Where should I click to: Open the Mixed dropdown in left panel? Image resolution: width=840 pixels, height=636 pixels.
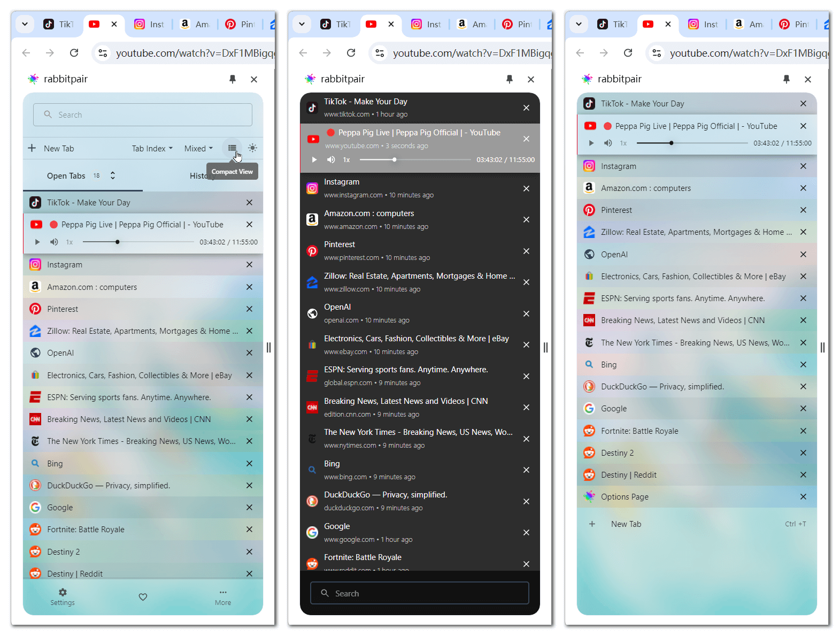point(198,149)
